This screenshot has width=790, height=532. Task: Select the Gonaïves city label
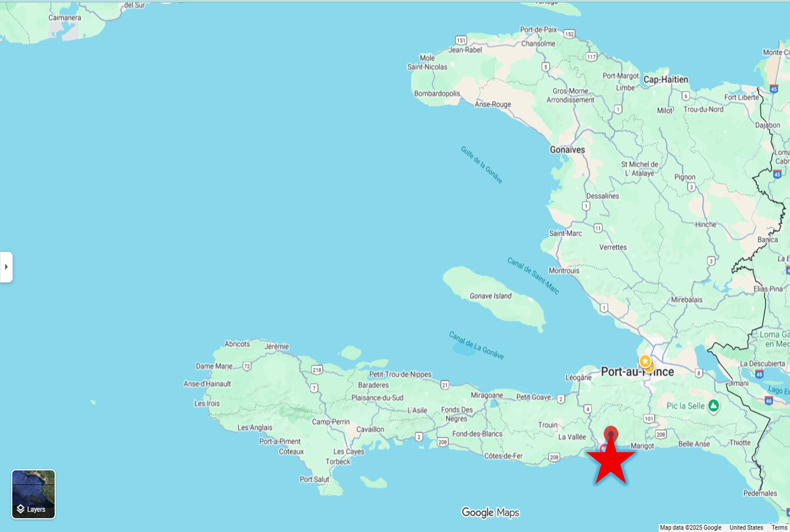click(x=567, y=150)
